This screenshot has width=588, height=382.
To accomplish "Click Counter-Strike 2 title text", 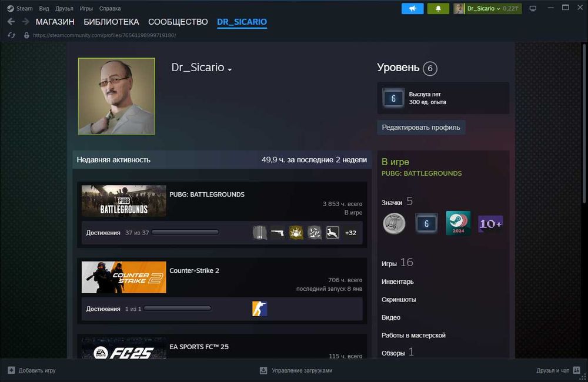I will pyautogui.click(x=194, y=270).
